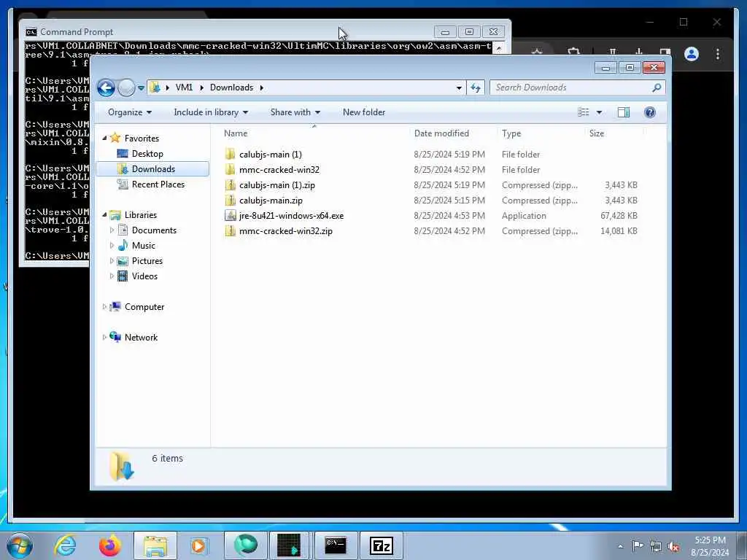Select the Documents library
Screen dimensions: 747x560
point(153,230)
